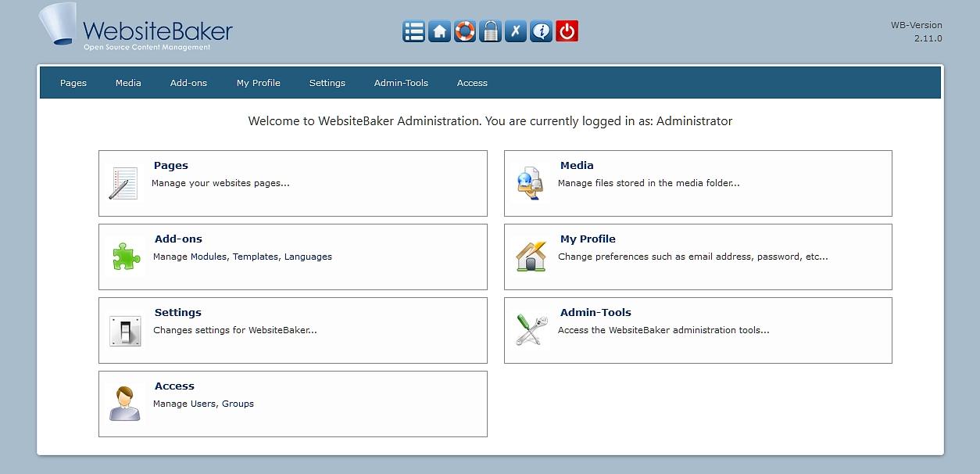
Task: Click 'Manage Users, Groups' text
Action: pyautogui.click(x=203, y=404)
